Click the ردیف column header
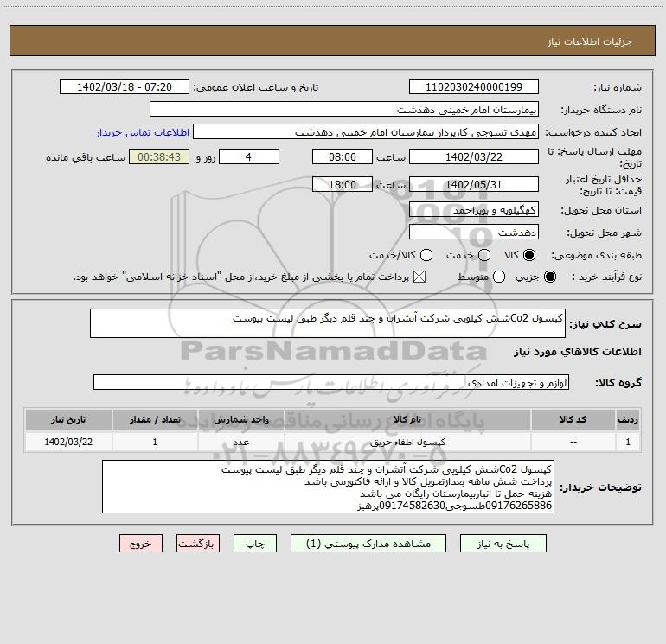 pyautogui.click(x=628, y=419)
